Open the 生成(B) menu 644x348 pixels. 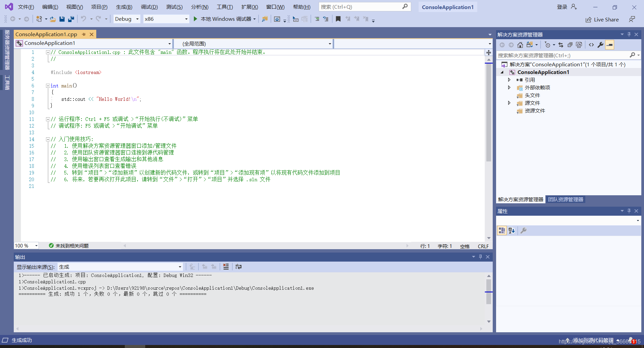pos(124,7)
